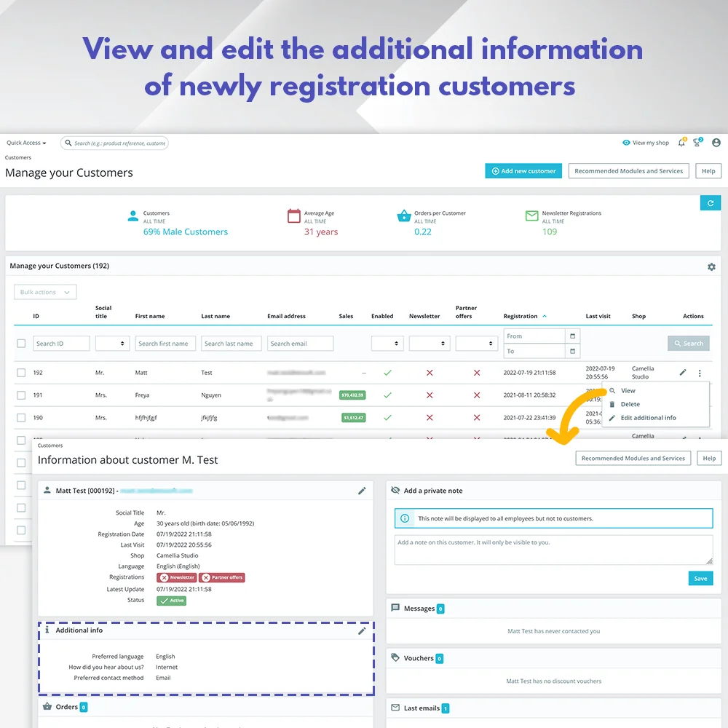The width and height of the screenshot is (728, 728).
Task: Click the edit pencil in Additional info section
Action: tap(362, 631)
